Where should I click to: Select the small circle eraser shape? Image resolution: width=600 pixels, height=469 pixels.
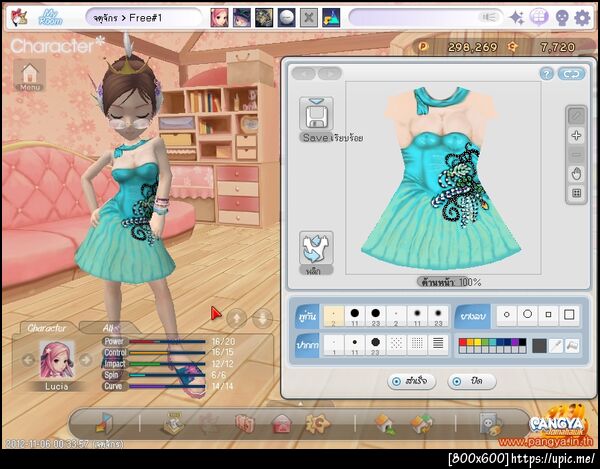(507, 315)
